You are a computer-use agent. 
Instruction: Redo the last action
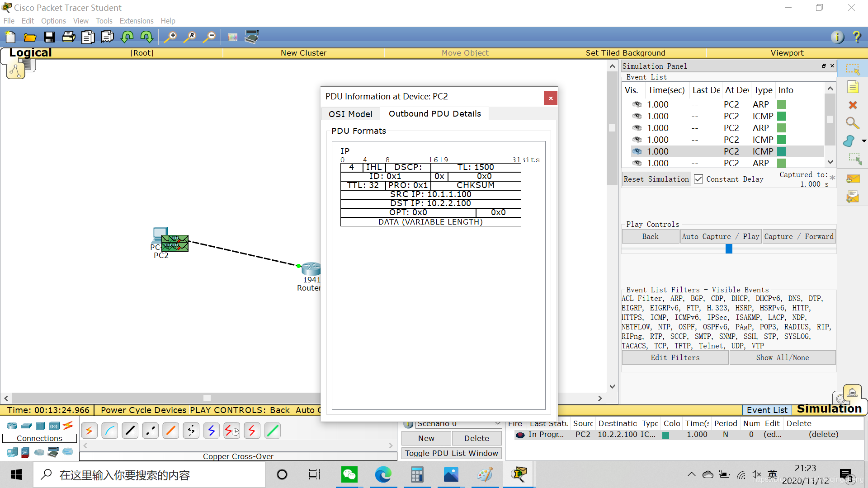pyautogui.click(x=146, y=37)
